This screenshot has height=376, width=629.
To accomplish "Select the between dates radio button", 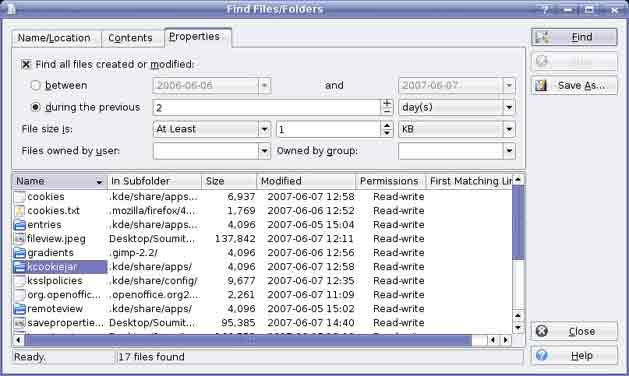I will pyautogui.click(x=35, y=85).
